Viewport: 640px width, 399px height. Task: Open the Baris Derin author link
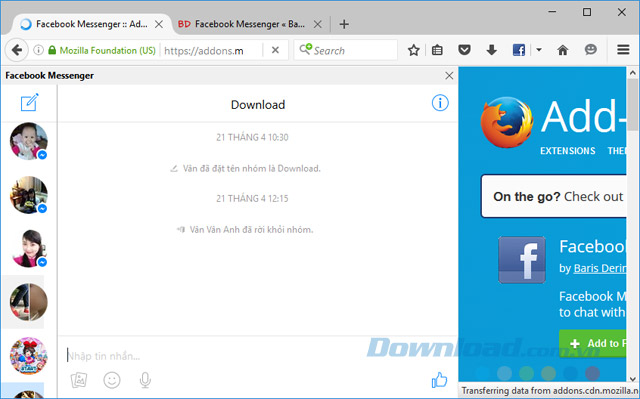click(600, 268)
